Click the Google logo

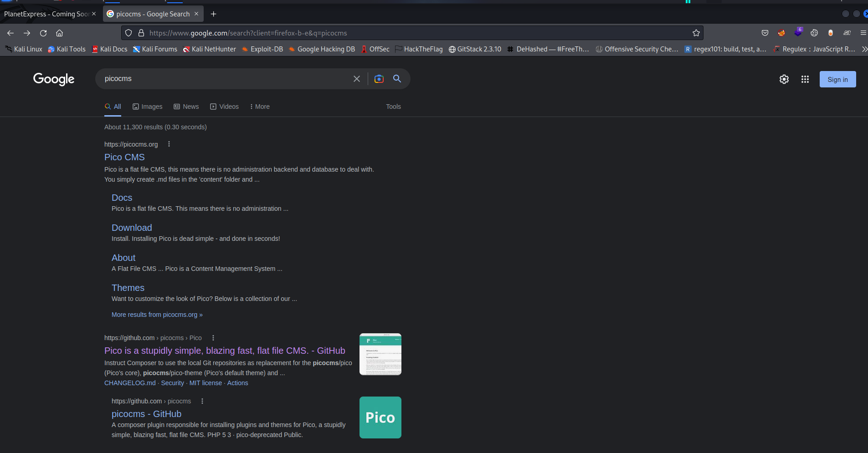(54, 79)
